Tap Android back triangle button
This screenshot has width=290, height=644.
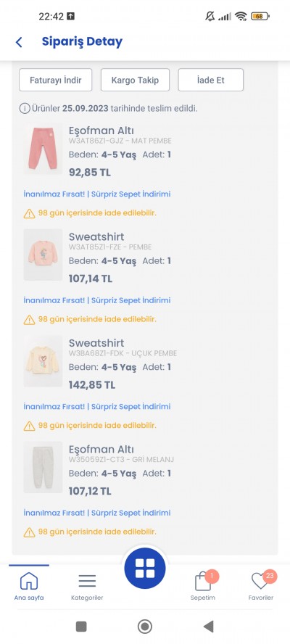point(209,627)
